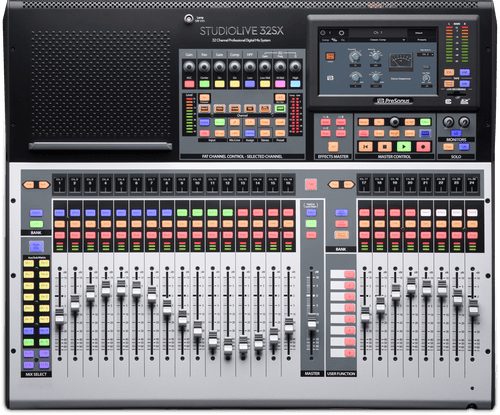This screenshot has width=500, height=415.
Task: Hit the orange Tap tempo button in Effects Master
Action: click(333, 146)
